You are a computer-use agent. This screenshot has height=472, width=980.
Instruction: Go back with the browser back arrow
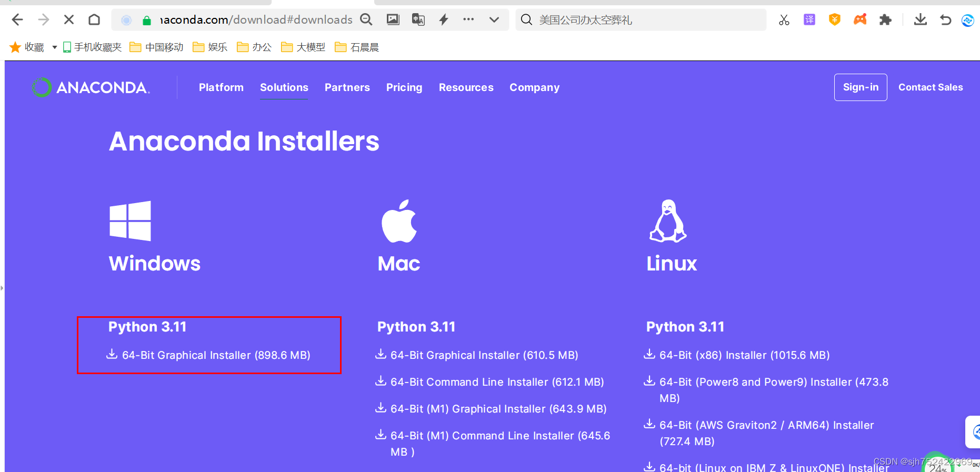point(17,20)
